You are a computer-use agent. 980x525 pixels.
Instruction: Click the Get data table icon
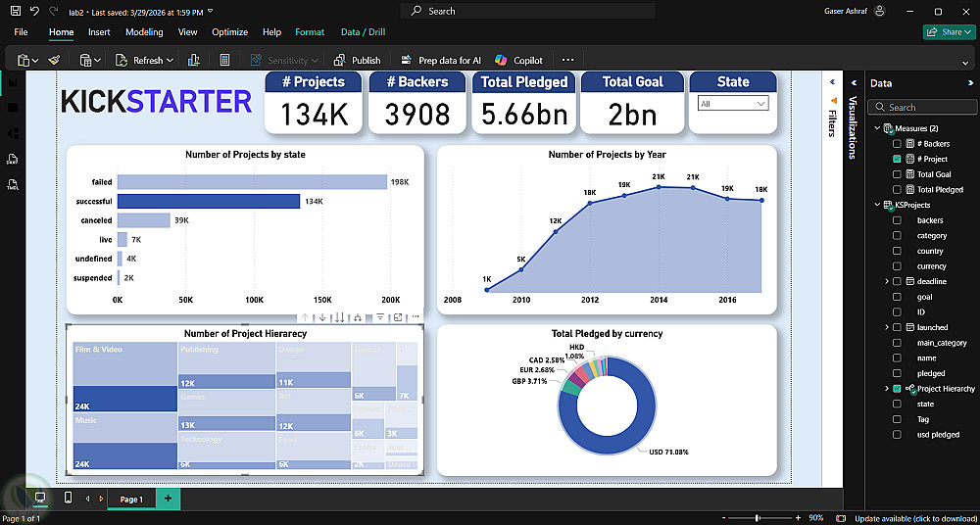point(85,60)
